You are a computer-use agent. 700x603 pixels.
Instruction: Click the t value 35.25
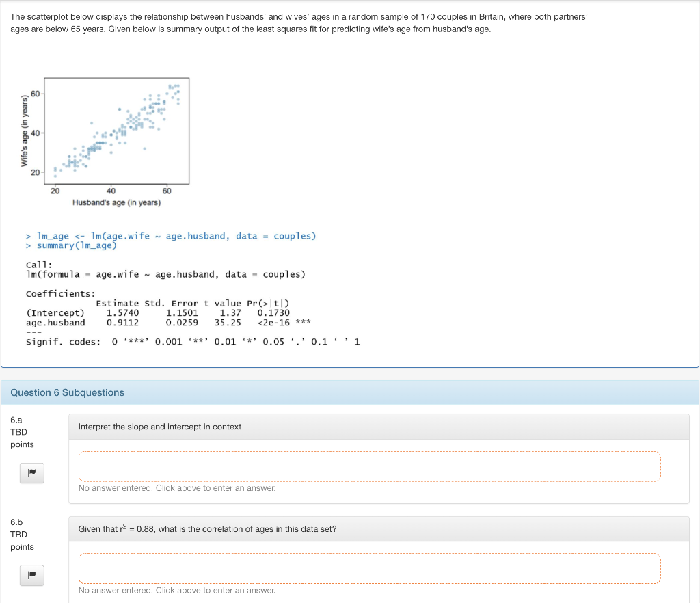(227, 323)
